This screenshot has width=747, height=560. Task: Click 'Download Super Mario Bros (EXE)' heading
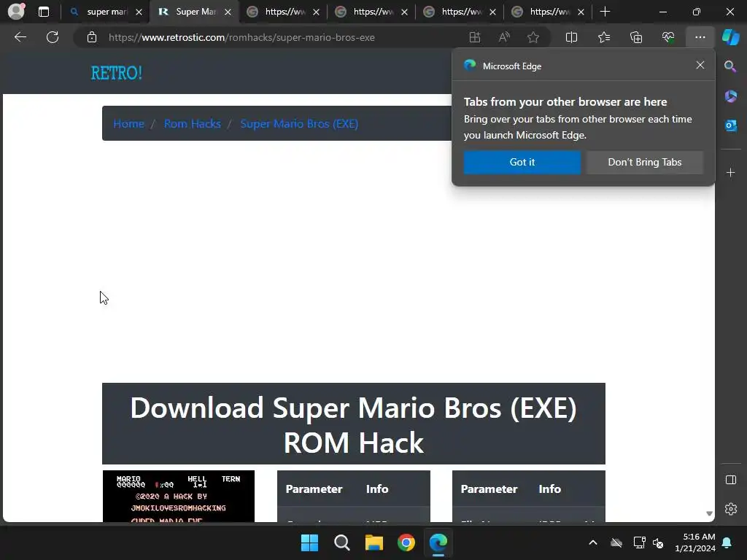(354, 425)
